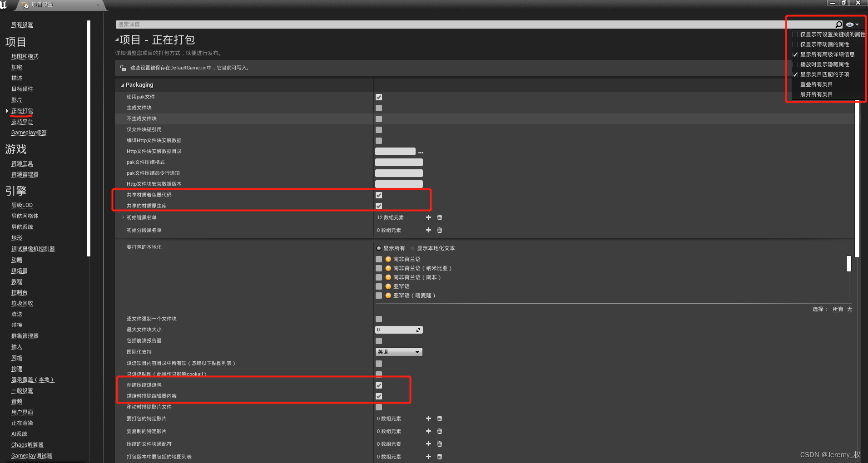Screen dimensions: 868x463
Task: Open 资源管理器 settings
Action: click(x=25, y=174)
